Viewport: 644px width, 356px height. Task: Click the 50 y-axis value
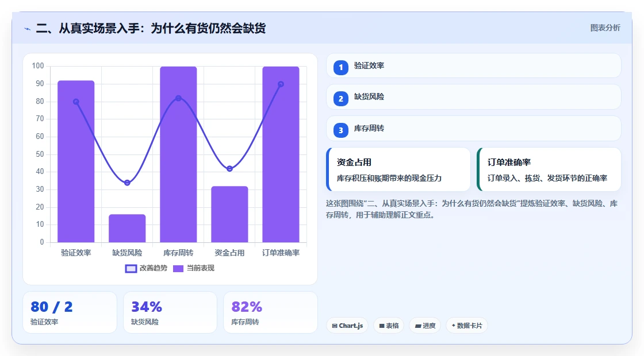pos(40,154)
